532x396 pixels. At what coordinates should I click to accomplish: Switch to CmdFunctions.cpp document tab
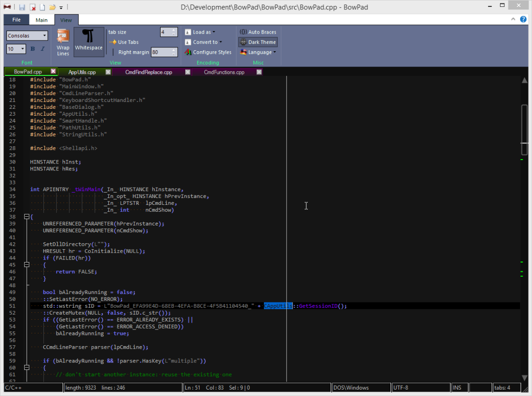(224, 72)
